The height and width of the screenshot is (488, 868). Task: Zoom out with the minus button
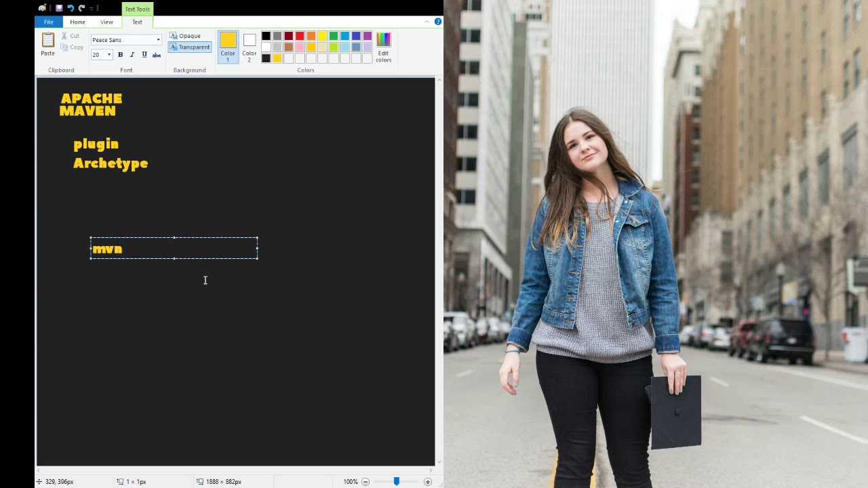(x=366, y=482)
